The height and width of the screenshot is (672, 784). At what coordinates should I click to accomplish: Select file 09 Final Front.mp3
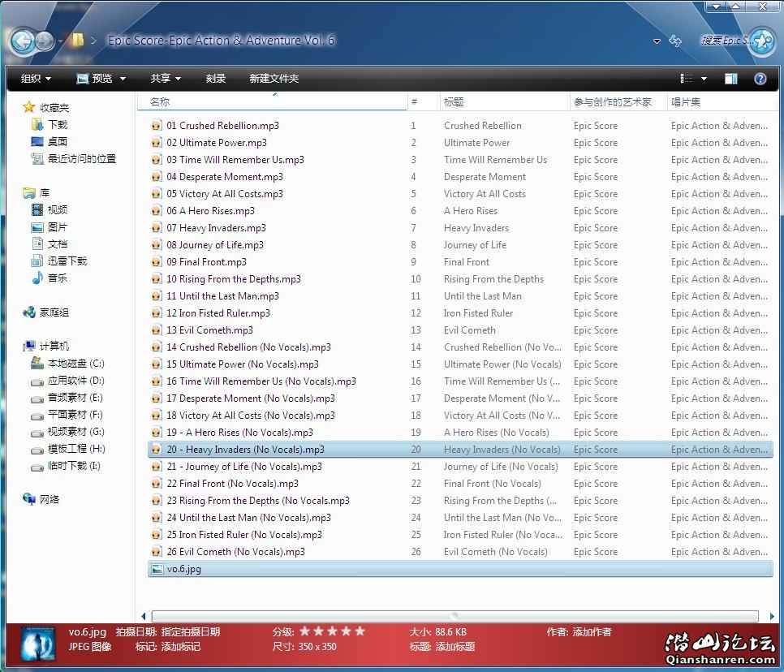pos(460,261)
